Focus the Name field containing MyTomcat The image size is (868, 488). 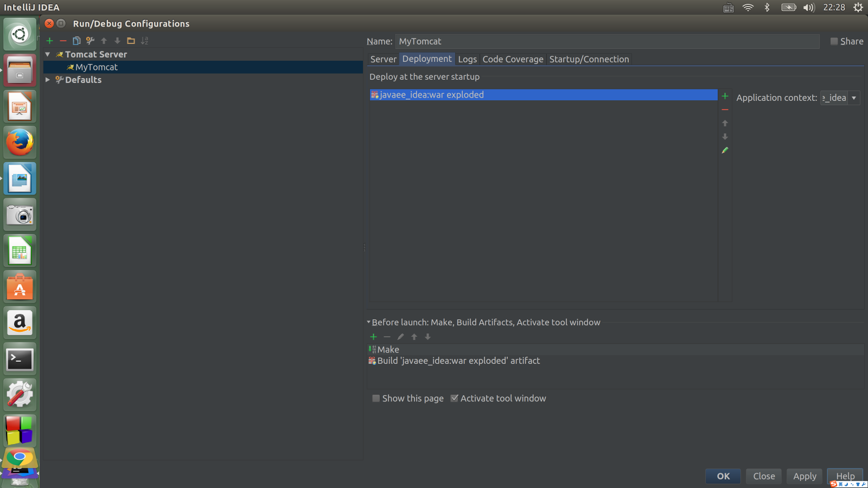pos(607,41)
